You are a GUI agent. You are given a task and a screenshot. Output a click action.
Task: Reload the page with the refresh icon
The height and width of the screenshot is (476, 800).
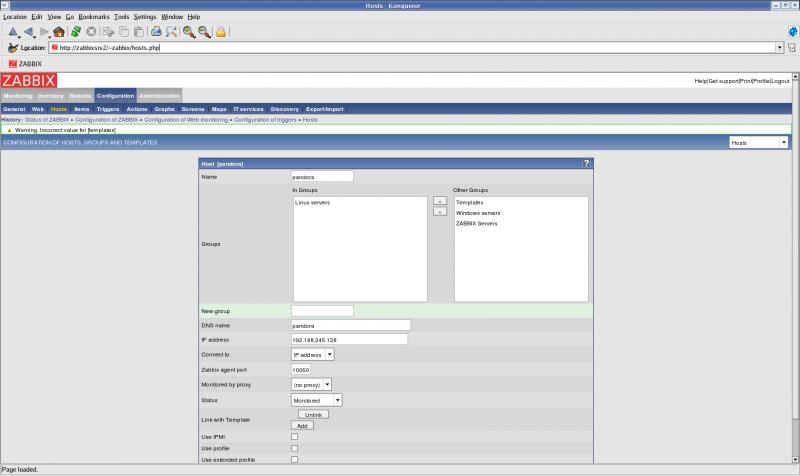point(75,32)
